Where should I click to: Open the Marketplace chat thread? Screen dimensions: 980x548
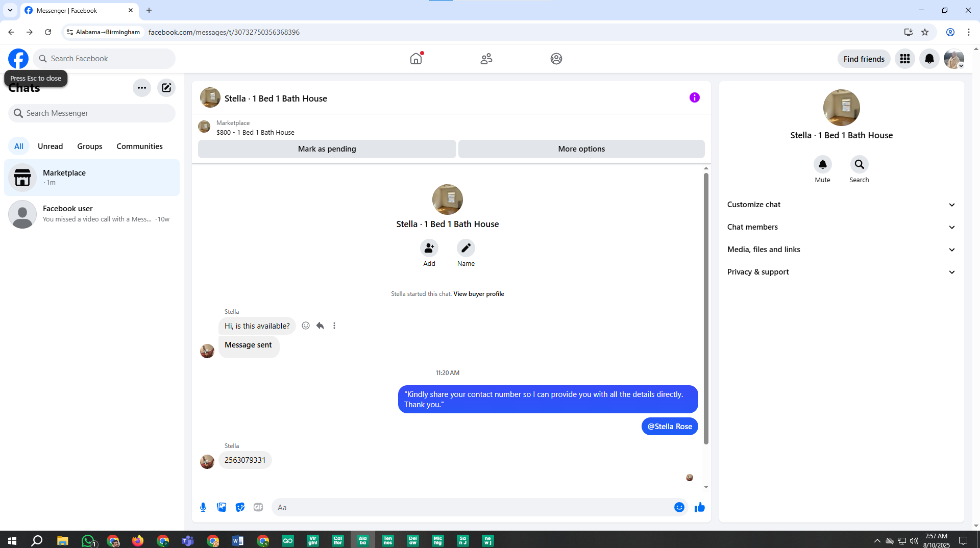pyautogui.click(x=92, y=178)
